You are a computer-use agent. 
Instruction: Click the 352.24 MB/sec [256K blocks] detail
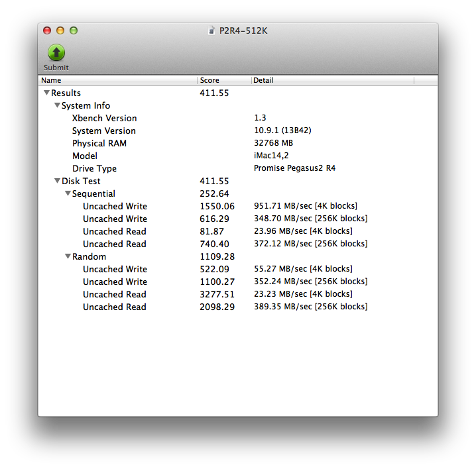click(x=310, y=282)
